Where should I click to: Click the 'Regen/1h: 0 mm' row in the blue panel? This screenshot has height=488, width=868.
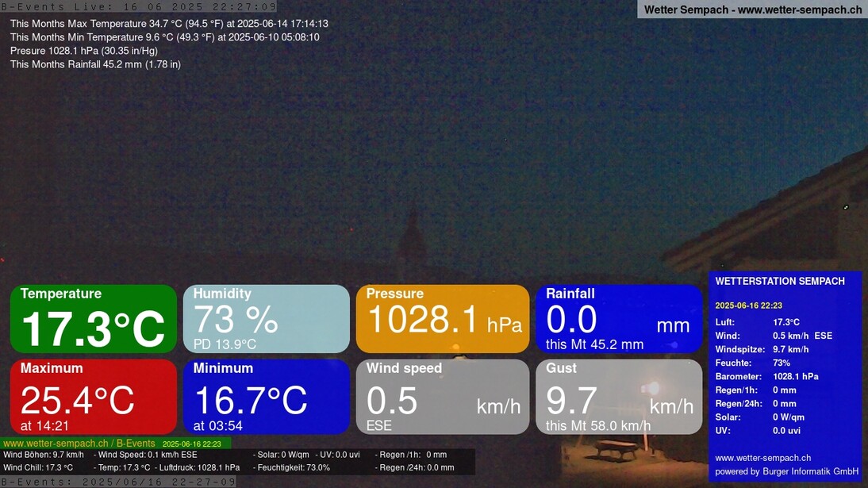tap(755, 390)
